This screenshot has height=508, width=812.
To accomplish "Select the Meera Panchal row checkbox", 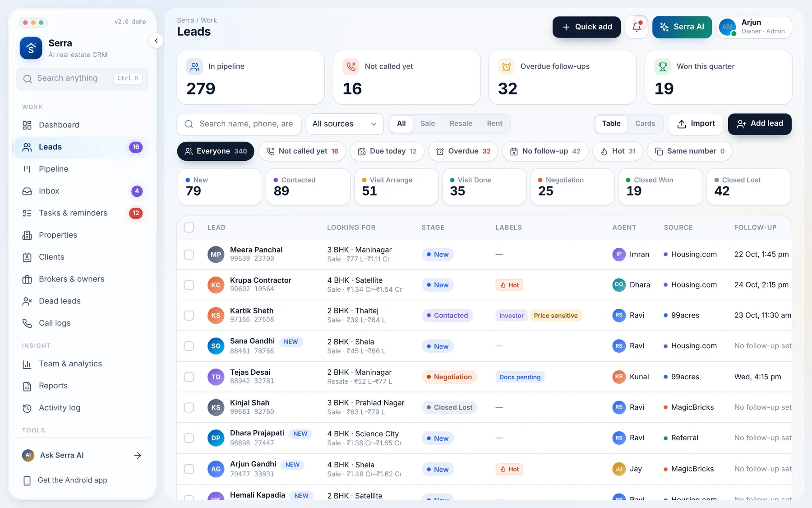I will click(189, 255).
